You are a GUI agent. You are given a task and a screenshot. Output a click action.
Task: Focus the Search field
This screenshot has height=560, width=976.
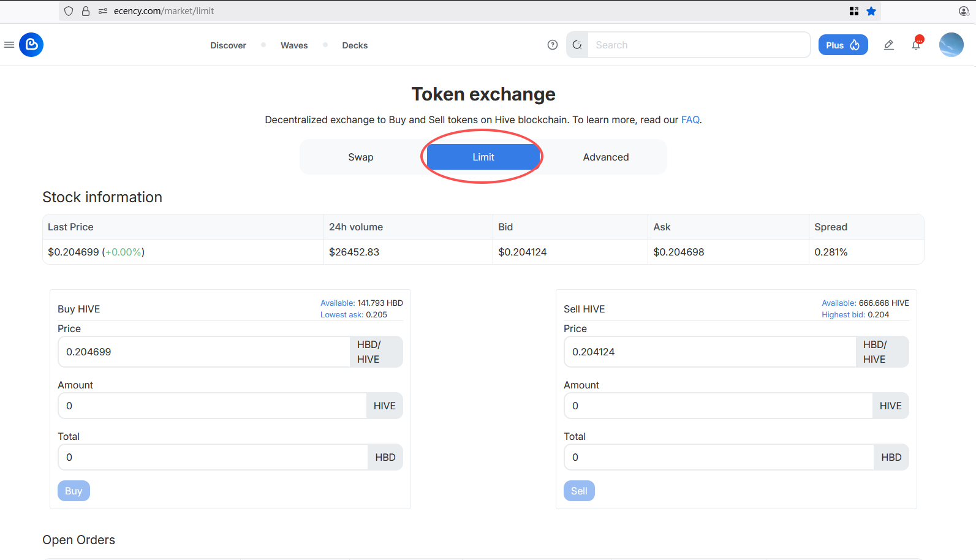[x=698, y=45]
